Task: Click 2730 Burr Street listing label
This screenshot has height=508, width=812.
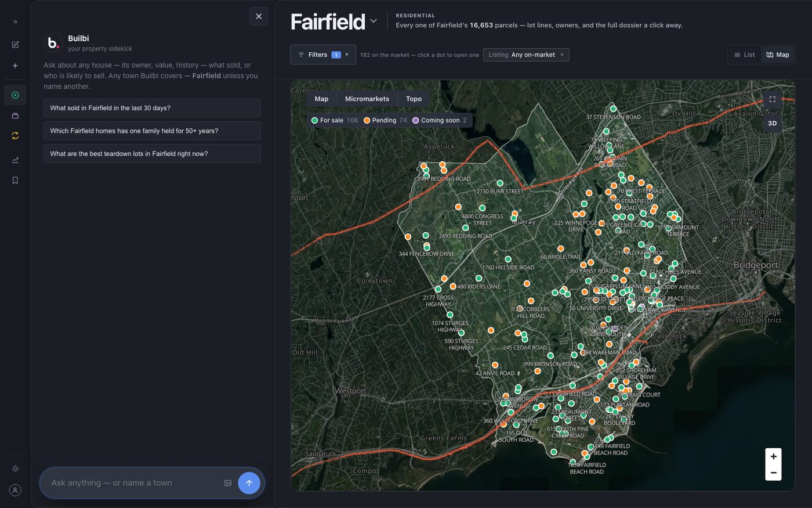Action: click(500, 191)
